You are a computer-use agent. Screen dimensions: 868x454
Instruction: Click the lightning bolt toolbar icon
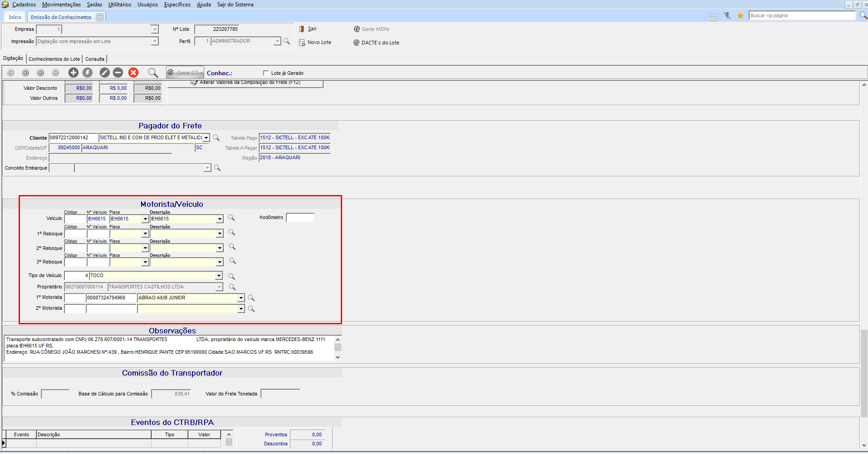88,73
